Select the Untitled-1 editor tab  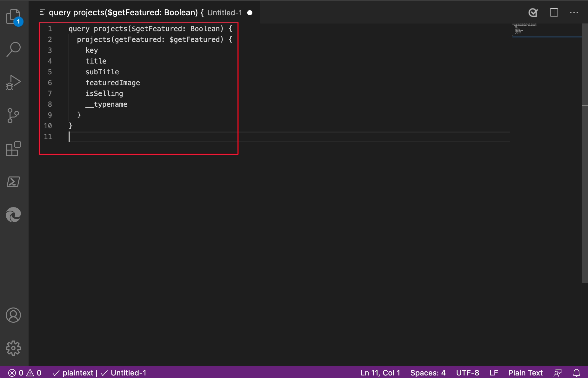coord(224,12)
